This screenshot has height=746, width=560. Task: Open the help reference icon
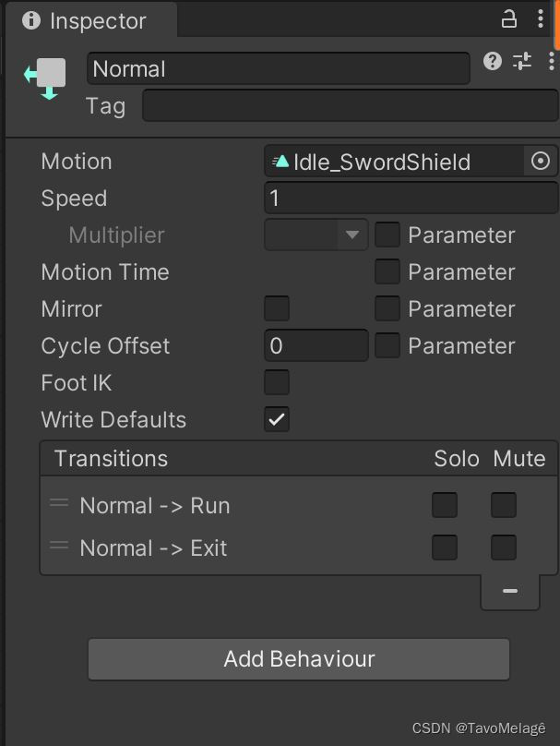493,61
